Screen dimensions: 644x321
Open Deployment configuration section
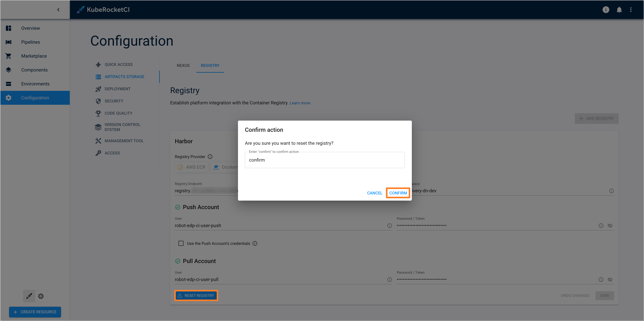click(x=117, y=89)
